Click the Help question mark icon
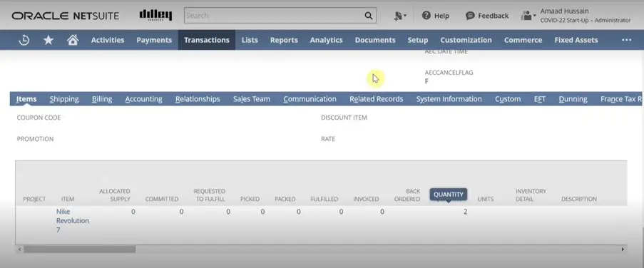Viewport: 644px width, 268px height. tap(426, 16)
